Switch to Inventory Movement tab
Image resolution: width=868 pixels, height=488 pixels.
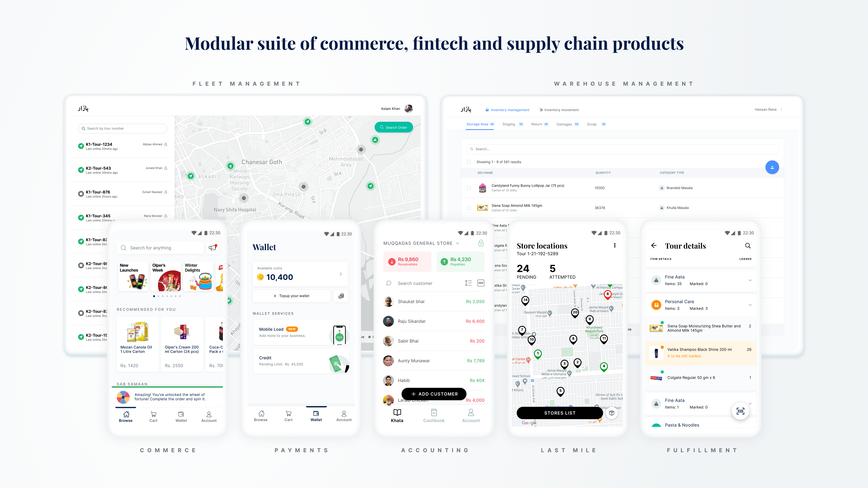click(x=559, y=110)
